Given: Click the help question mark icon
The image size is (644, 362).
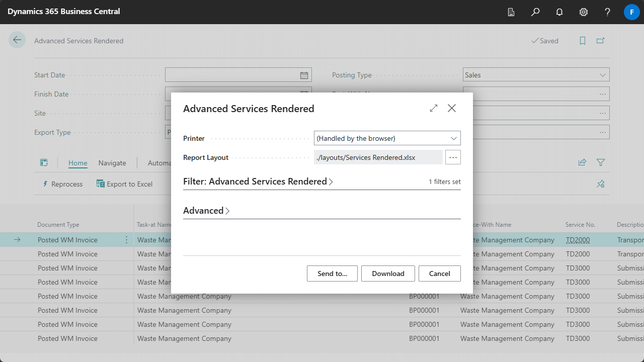Looking at the screenshot, I should click(x=608, y=12).
